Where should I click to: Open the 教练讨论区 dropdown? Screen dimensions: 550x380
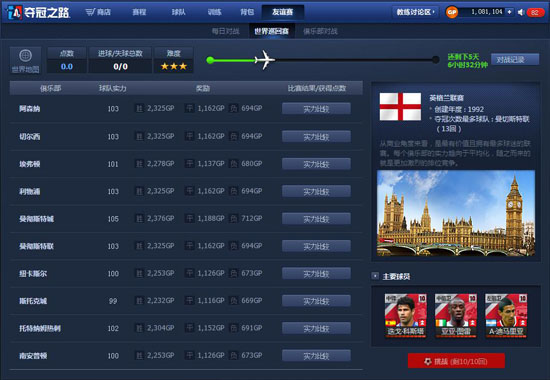coord(415,12)
